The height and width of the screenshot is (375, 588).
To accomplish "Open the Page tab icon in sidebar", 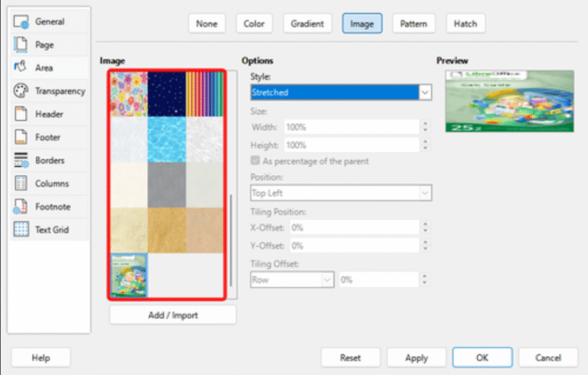I will pos(21,45).
